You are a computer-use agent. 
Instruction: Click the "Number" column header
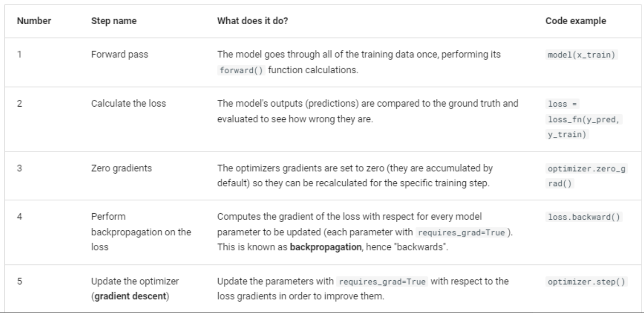point(34,22)
